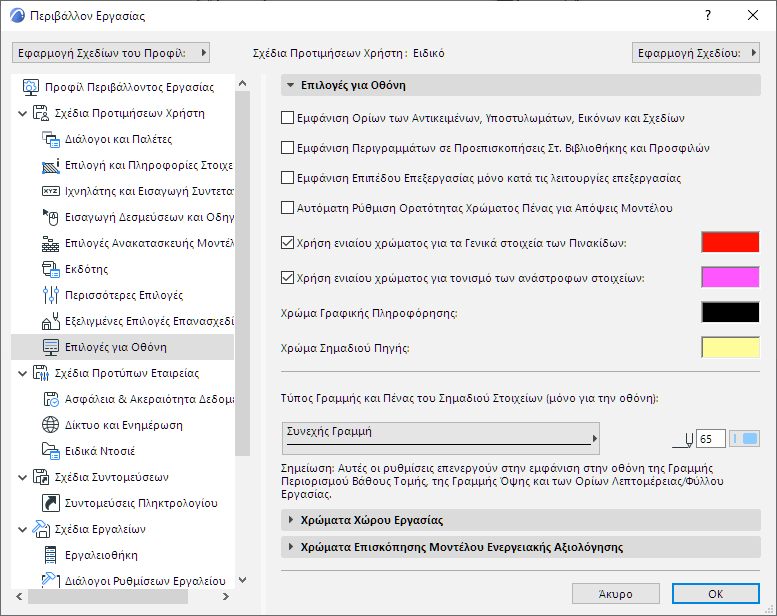
Task: Click the Περισσότερες Επιλογές sliders icon
Action: 51,295
